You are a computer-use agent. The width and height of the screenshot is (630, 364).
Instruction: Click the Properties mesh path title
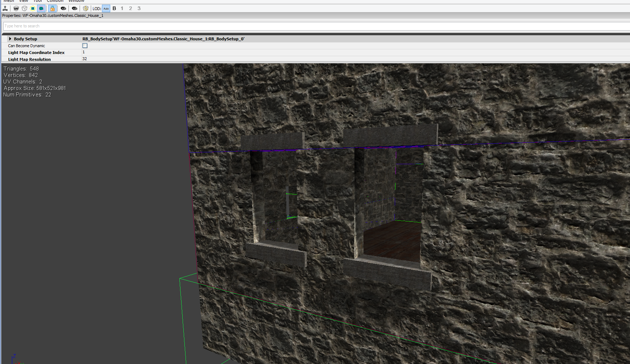[x=53, y=15]
